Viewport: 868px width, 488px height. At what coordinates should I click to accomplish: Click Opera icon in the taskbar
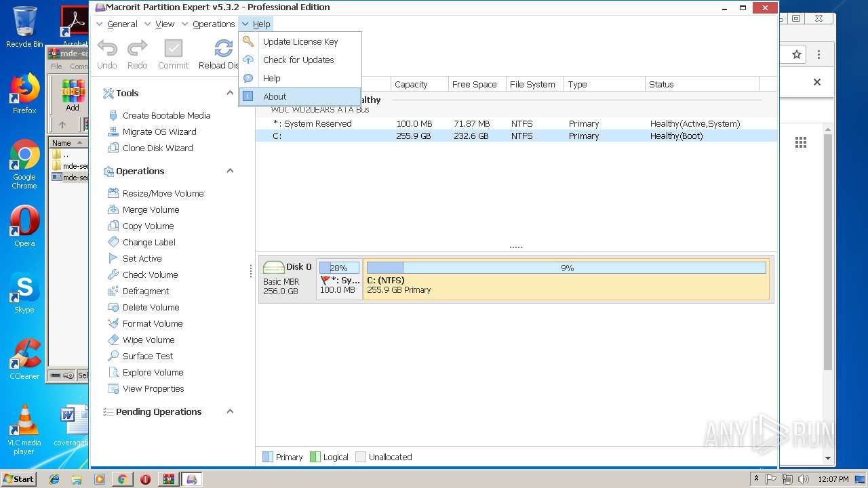click(x=145, y=479)
